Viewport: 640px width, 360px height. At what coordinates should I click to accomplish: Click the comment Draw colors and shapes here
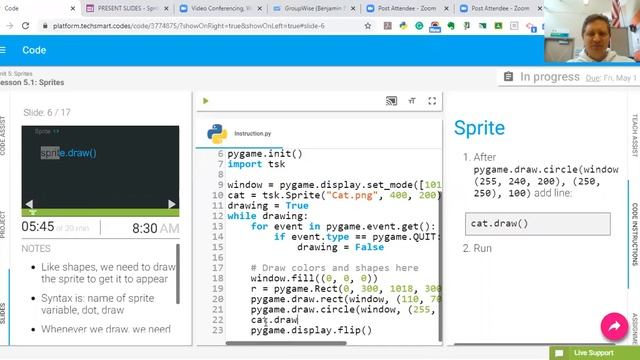pos(334,268)
